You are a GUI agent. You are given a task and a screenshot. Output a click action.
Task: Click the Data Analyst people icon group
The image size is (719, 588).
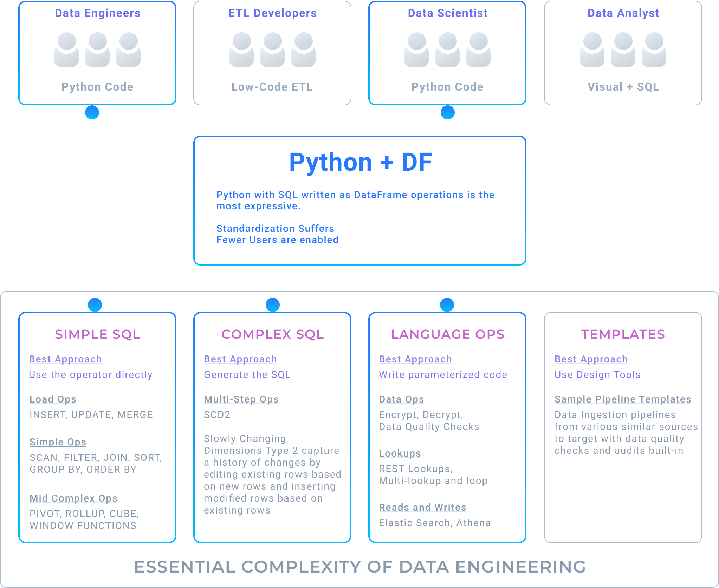(x=623, y=50)
